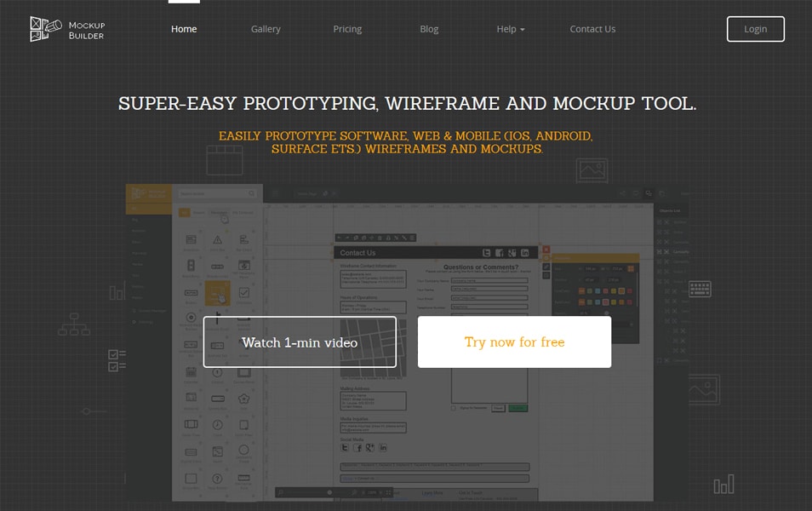Click the orange subtitle 'Easily prototype software, web & mobile'
This screenshot has width=812, height=511.
click(x=407, y=142)
